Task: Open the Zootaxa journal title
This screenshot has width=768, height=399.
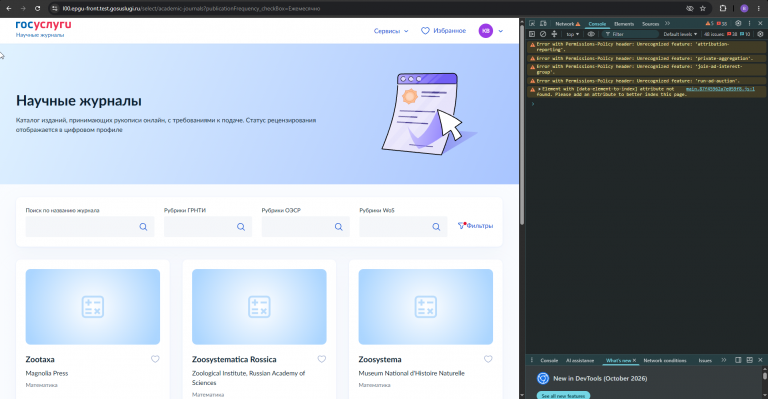Action: click(40, 359)
